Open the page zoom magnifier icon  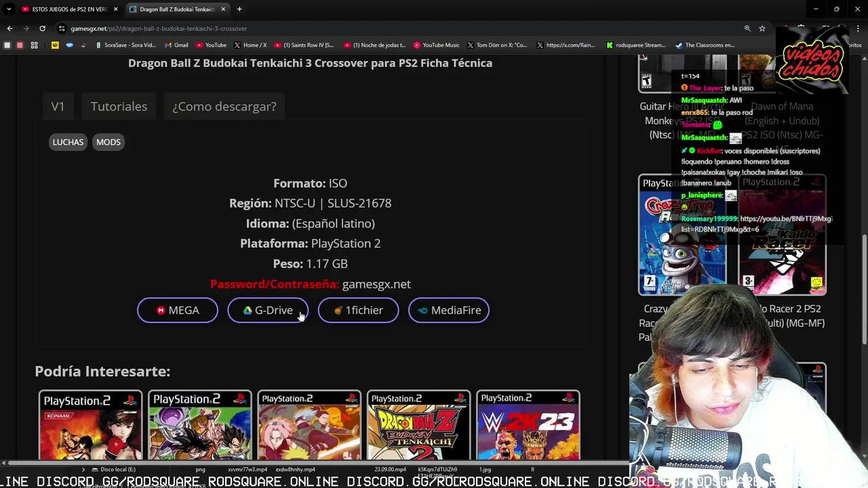point(747,28)
